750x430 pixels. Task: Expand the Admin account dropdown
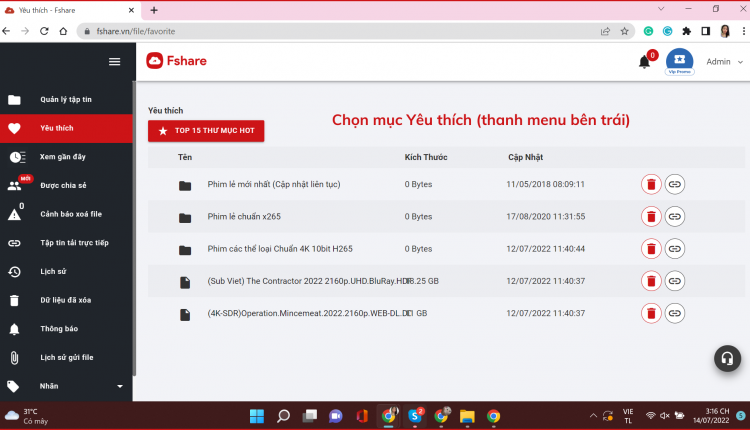coord(724,62)
